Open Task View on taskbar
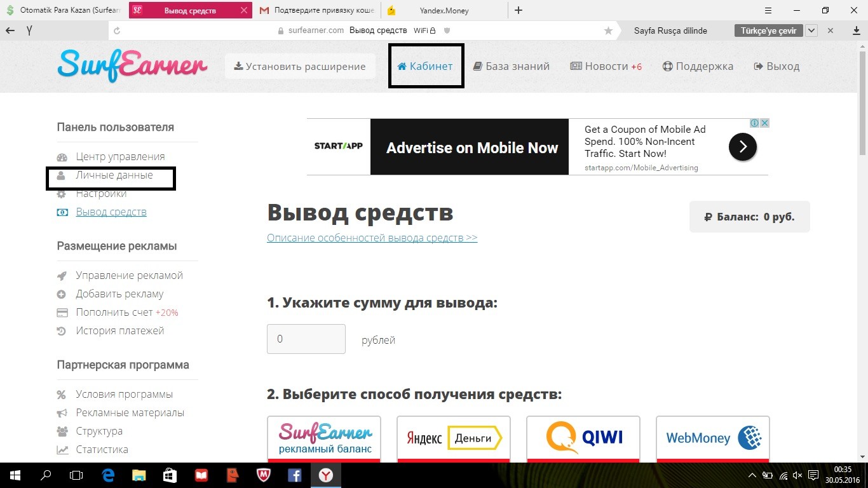868x488 pixels. click(x=76, y=475)
